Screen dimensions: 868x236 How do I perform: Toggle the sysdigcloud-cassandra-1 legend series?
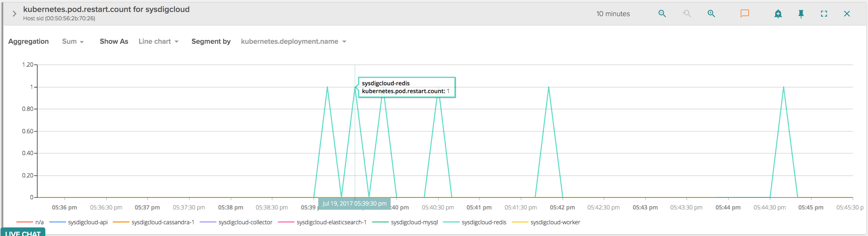tap(153, 222)
